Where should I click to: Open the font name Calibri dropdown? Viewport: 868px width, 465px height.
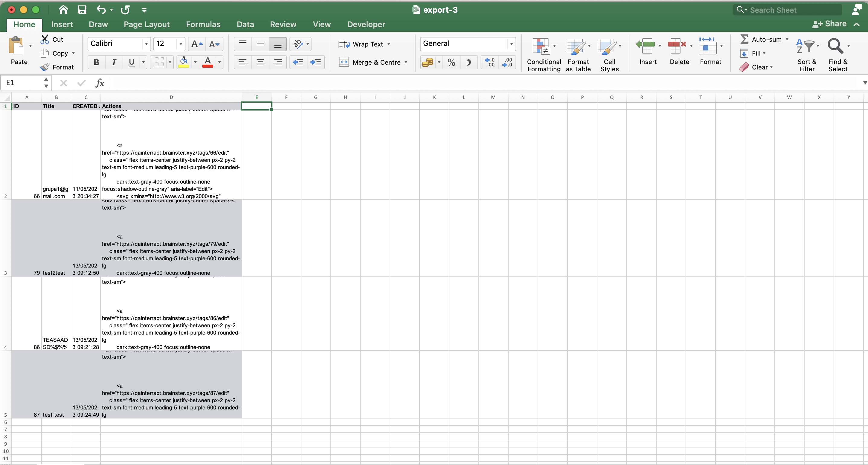[x=146, y=44]
